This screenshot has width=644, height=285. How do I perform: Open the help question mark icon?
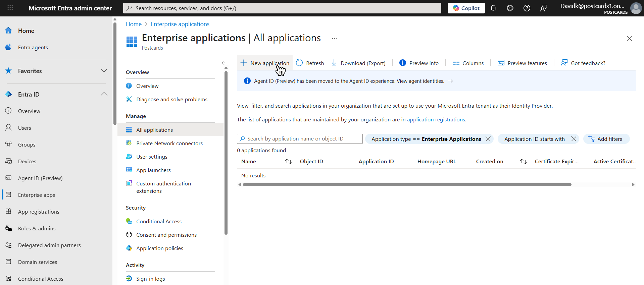point(527,8)
